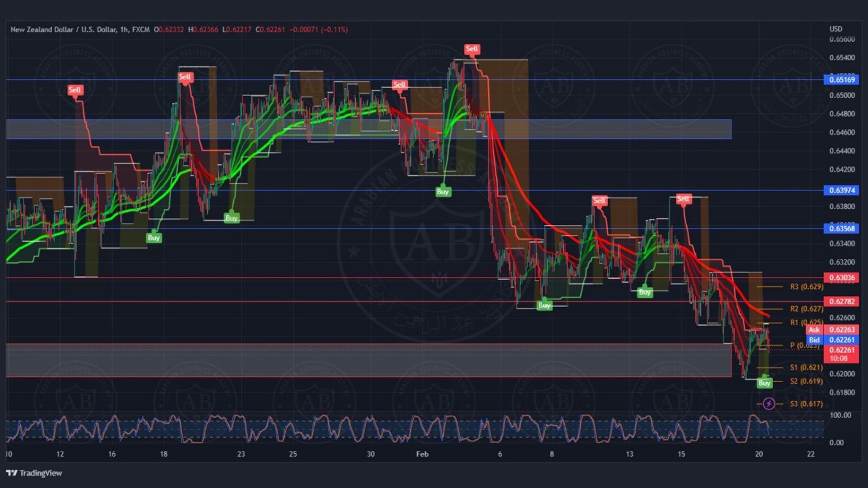
Task: Click the 0.63800 price axis label
Action: 842,206
